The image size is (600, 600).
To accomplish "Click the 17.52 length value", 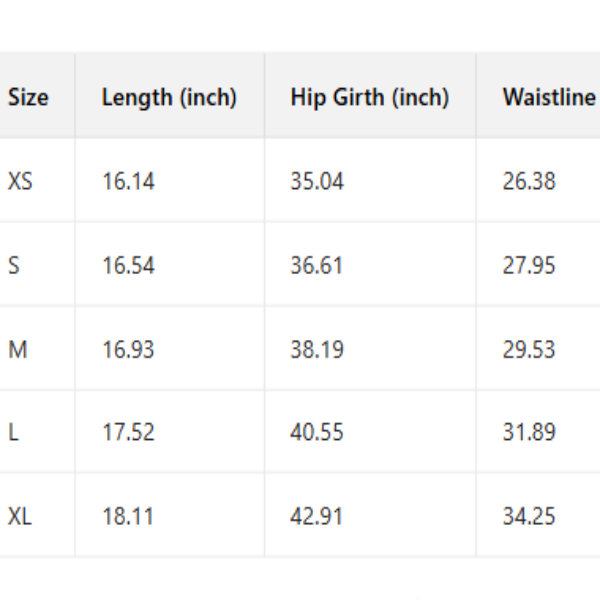I will [128, 433].
